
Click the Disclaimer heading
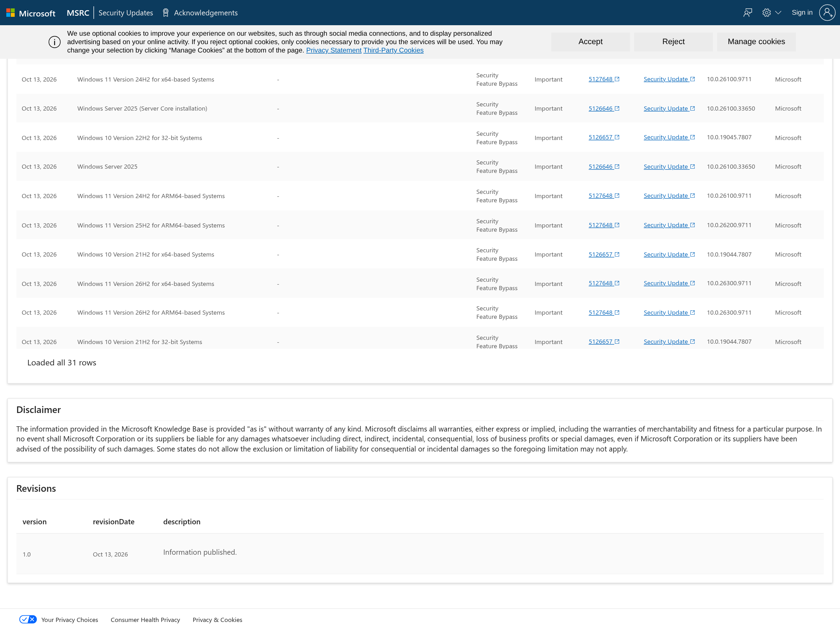click(38, 410)
